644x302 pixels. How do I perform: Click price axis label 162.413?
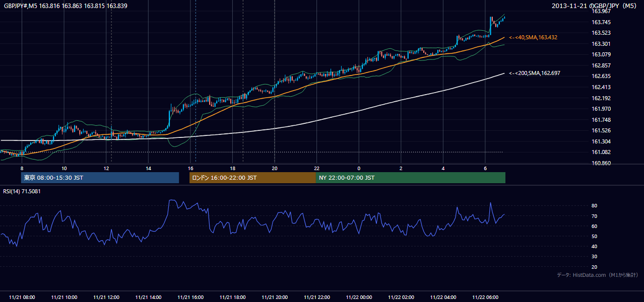[601, 87]
